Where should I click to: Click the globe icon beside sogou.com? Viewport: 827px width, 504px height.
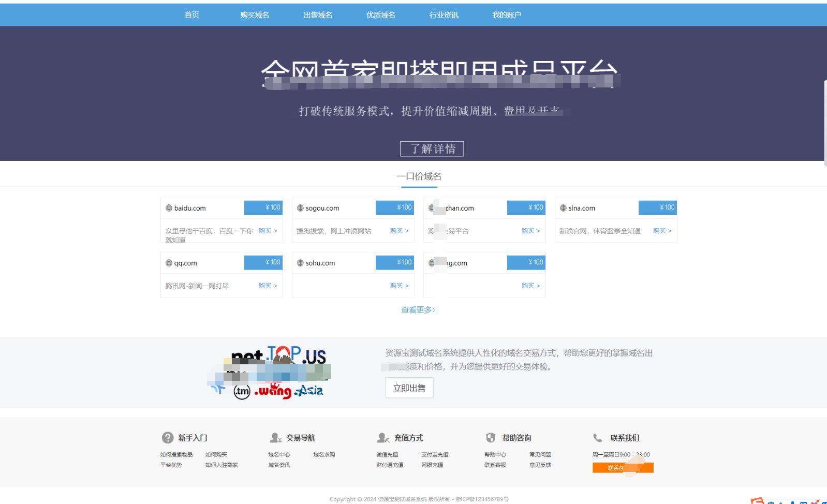(300, 208)
